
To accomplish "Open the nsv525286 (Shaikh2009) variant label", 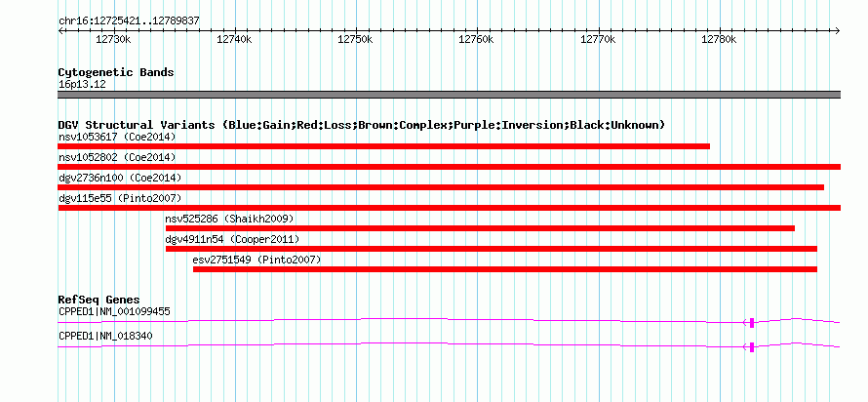I will point(229,219).
